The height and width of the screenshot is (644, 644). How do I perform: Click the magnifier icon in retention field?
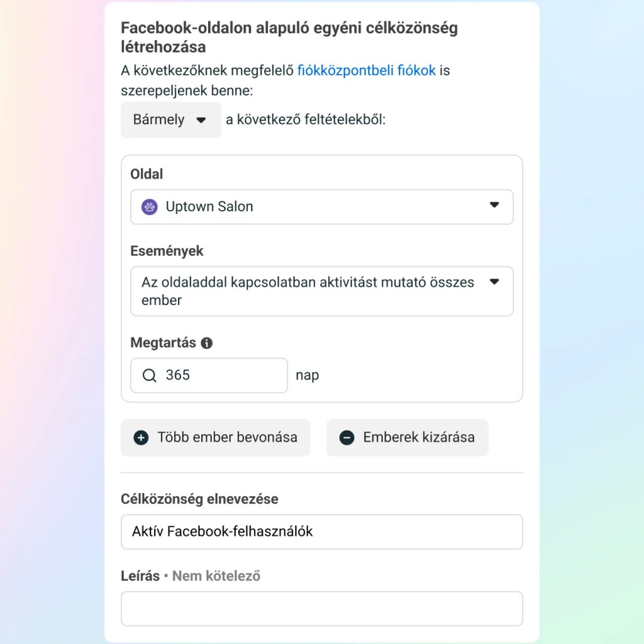click(x=149, y=375)
